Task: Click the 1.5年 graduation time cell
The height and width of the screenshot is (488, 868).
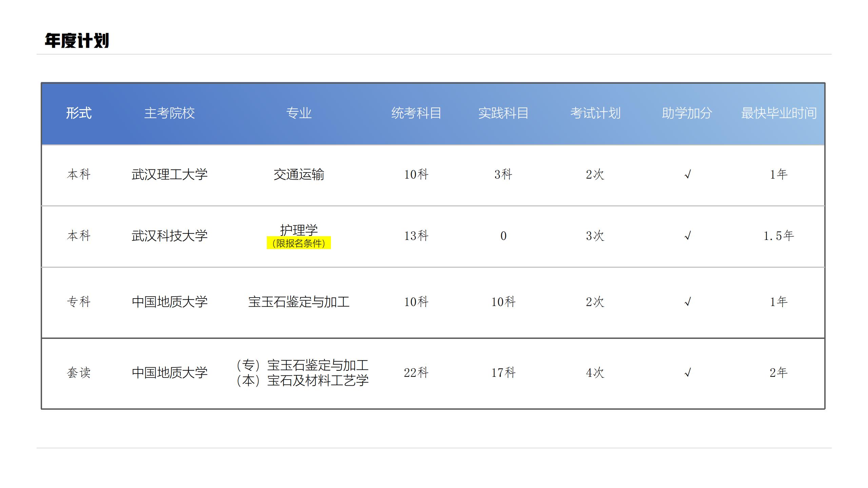Action: tap(779, 236)
